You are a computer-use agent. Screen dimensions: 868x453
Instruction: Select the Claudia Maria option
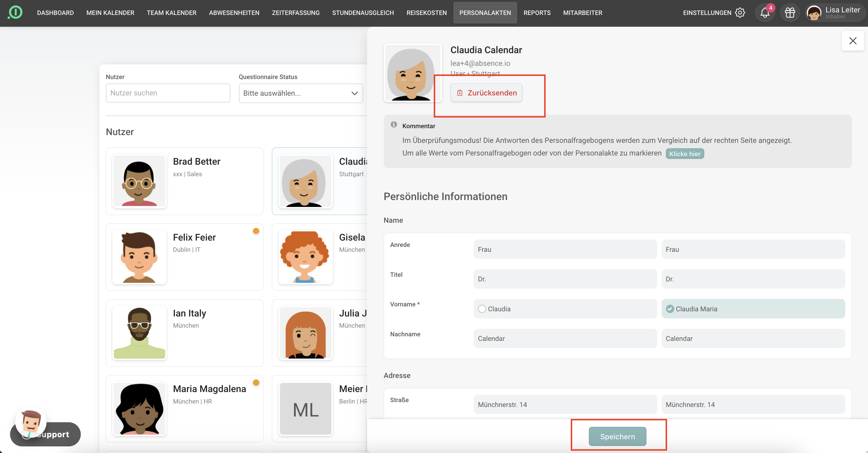[x=670, y=309]
